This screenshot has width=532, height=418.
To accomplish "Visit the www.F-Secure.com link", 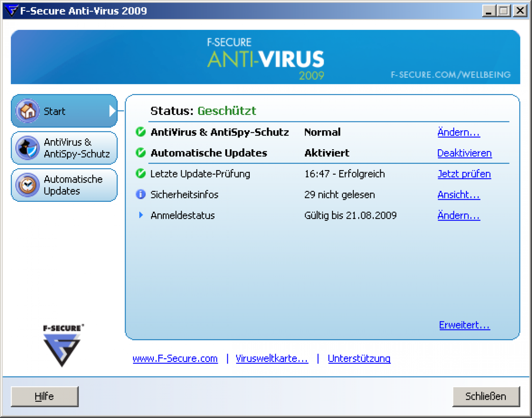I will (175, 359).
